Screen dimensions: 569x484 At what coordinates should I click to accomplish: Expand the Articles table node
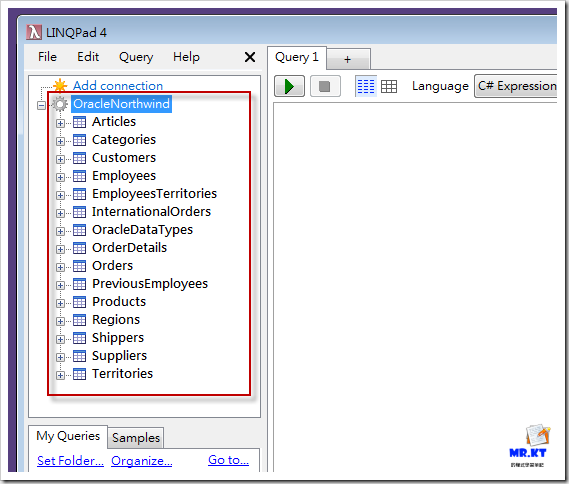pyautogui.click(x=61, y=123)
